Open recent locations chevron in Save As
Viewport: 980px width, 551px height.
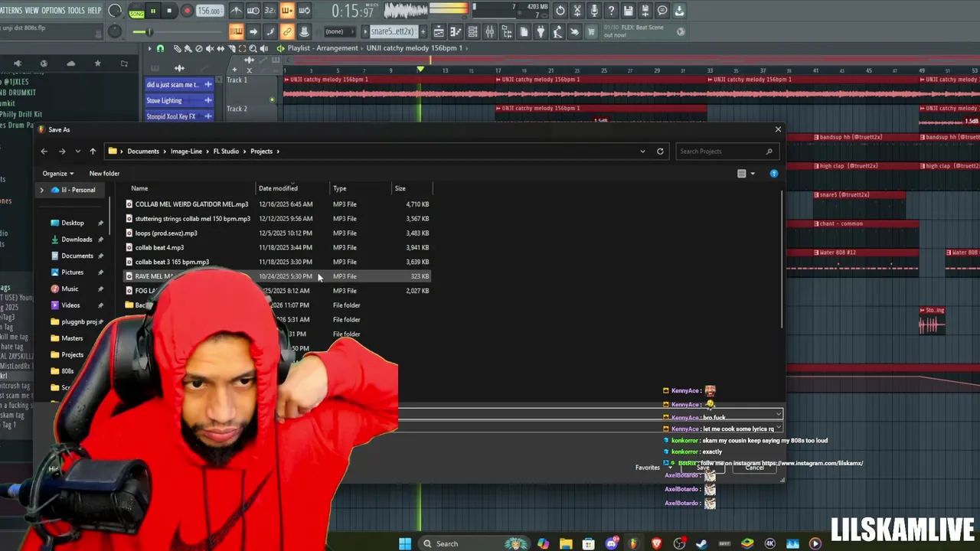[x=77, y=151]
